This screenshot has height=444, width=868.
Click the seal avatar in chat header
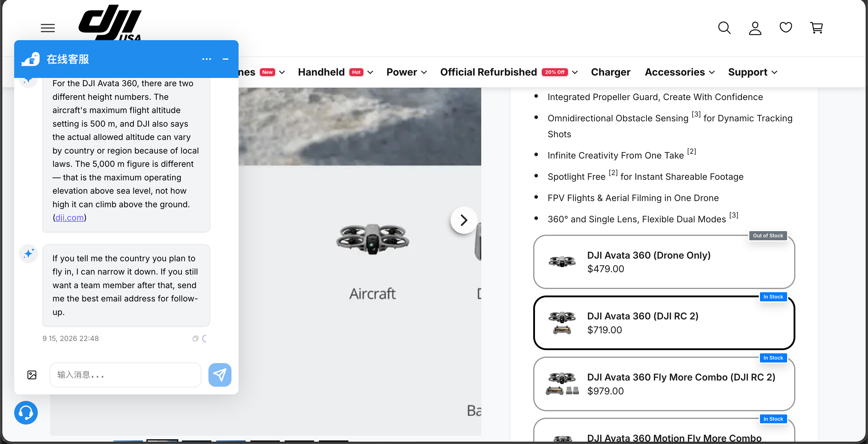[x=31, y=59]
